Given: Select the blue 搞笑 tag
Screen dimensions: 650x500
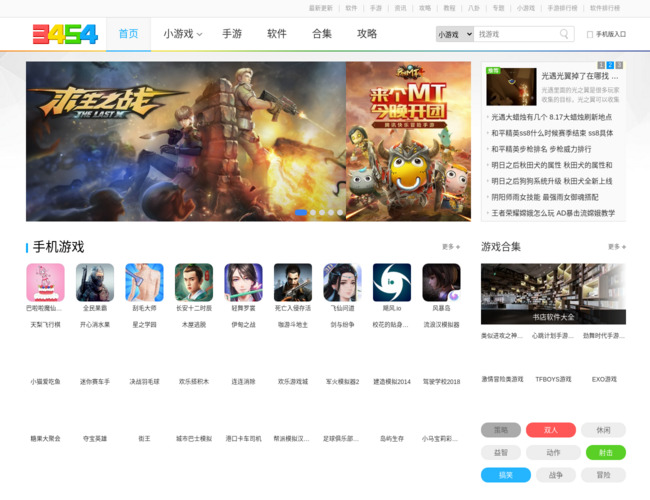Looking at the screenshot, I should tap(506, 475).
